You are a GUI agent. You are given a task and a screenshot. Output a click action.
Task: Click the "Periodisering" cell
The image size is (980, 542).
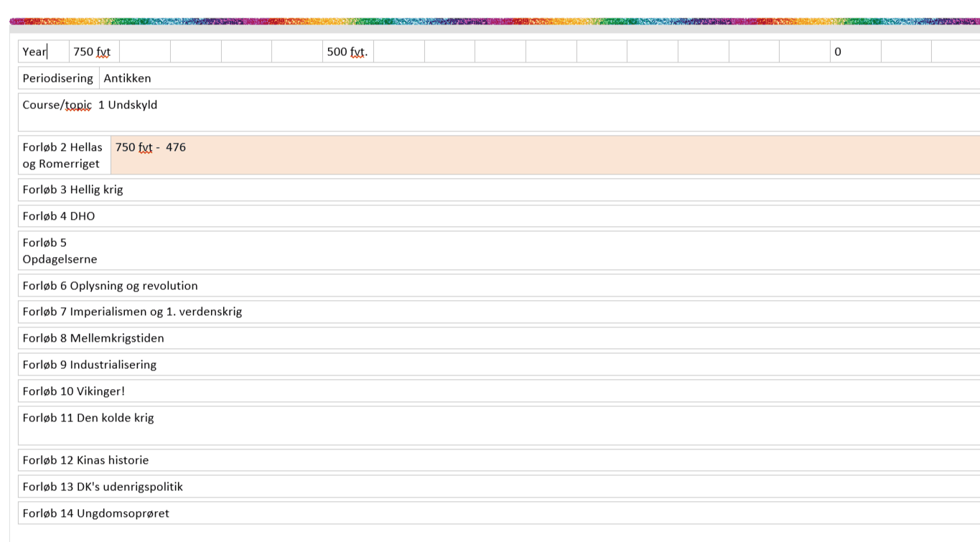[58, 78]
